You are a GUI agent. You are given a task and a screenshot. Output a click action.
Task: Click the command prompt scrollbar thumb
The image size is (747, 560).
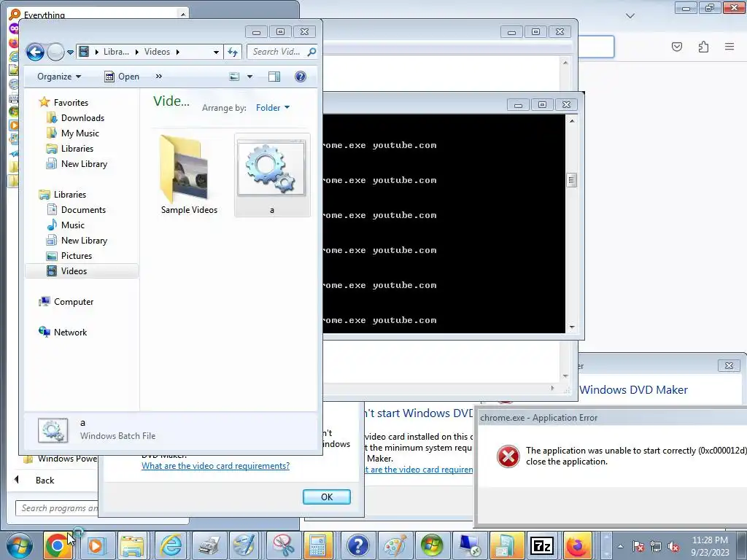571,180
